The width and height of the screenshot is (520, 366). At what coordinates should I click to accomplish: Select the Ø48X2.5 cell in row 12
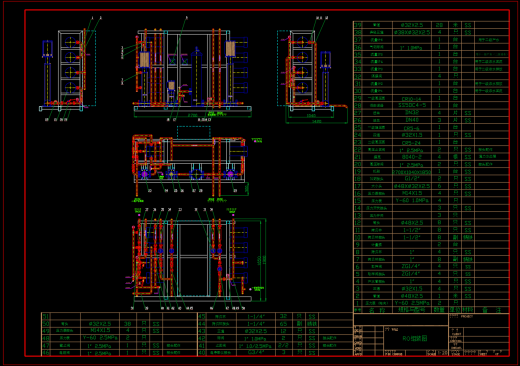tap(412, 222)
